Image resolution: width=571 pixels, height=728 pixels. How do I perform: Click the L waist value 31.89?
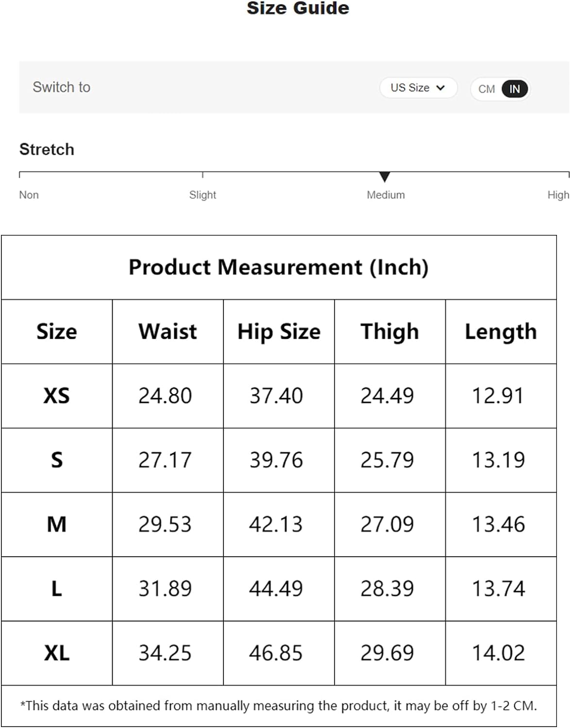(x=165, y=589)
